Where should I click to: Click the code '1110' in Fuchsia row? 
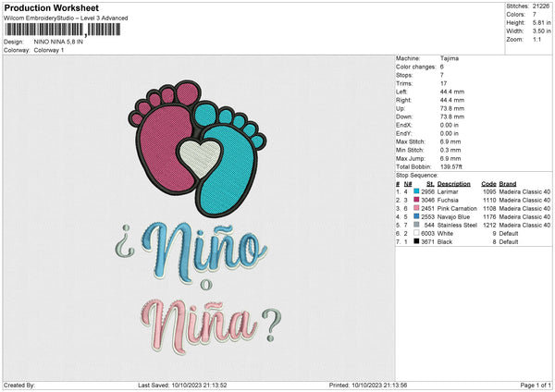click(489, 201)
